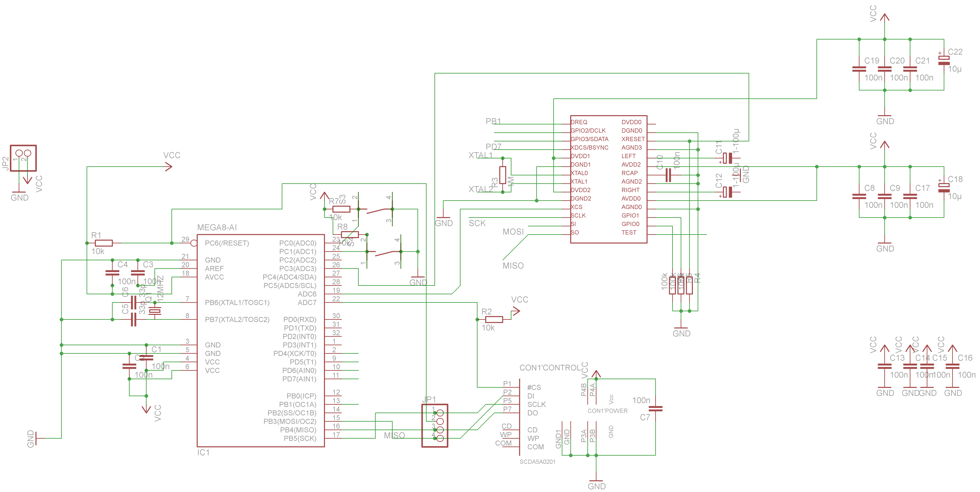This screenshot has height=492, width=980.
Task: Select the GPIO2/DCLK pin label
Action: 588,131
